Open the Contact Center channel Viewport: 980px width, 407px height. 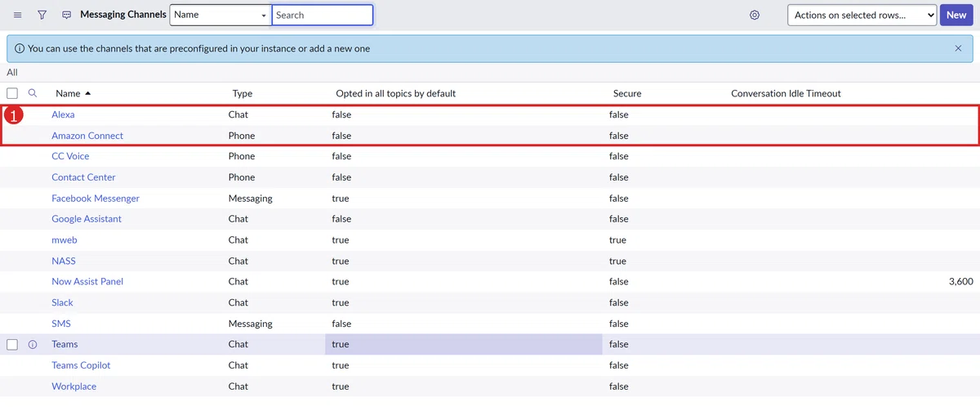pos(83,177)
